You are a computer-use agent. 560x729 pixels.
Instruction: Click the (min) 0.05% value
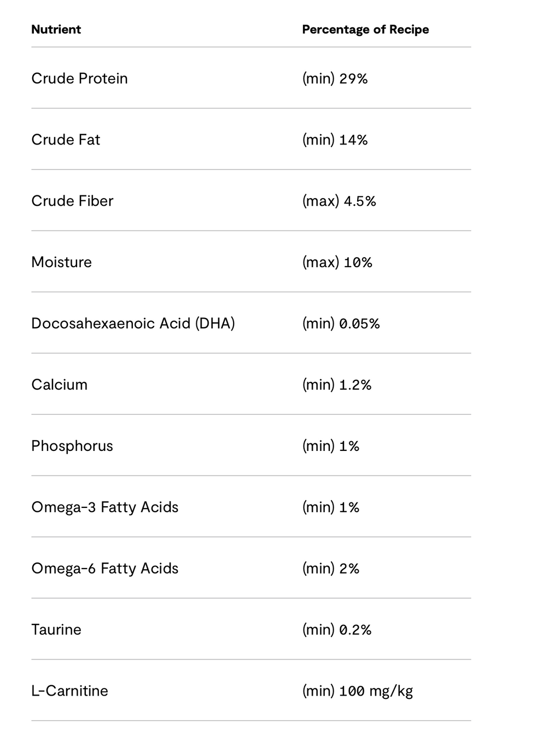(341, 323)
